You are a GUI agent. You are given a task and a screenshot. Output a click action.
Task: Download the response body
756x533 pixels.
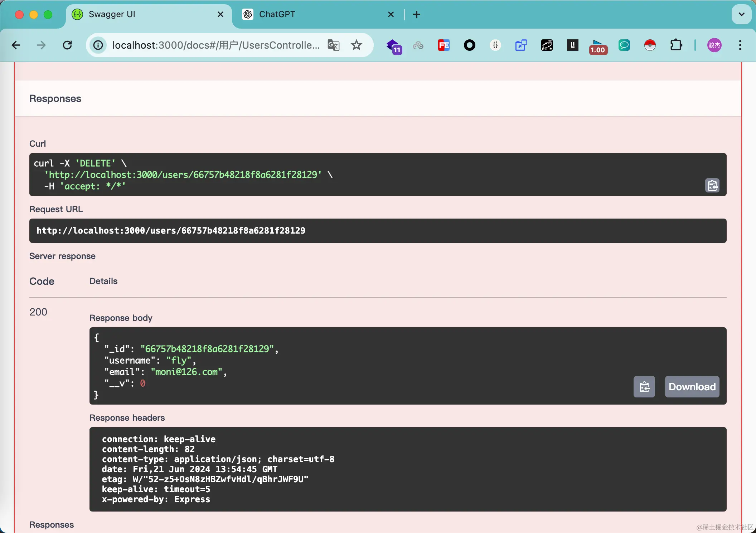(692, 387)
